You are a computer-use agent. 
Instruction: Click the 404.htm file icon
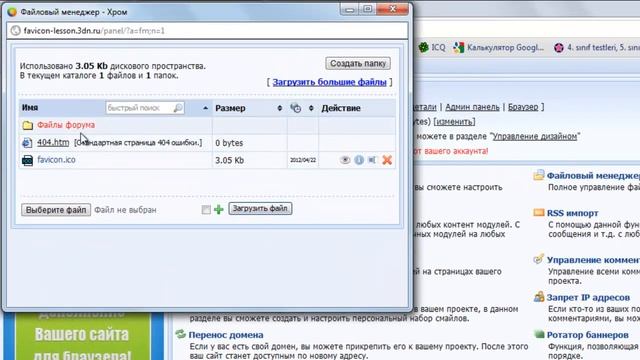pyautogui.click(x=27, y=143)
